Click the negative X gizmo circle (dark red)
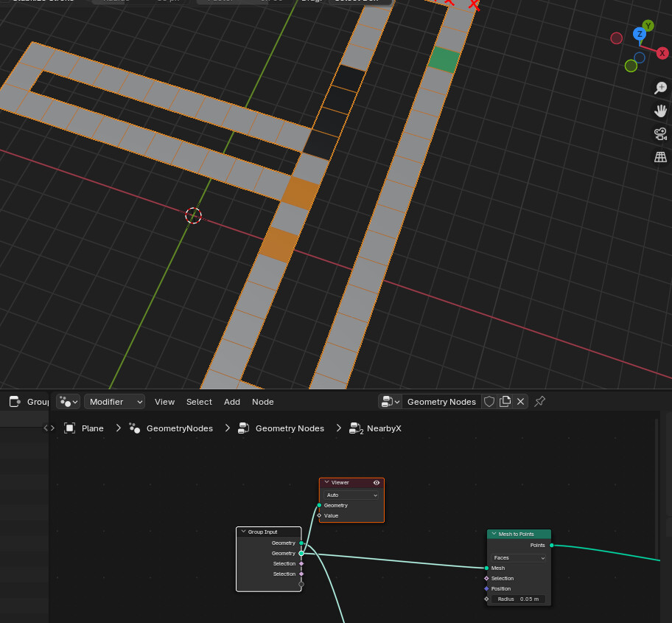Screen dimensions: 672x623 pos(616,38)
